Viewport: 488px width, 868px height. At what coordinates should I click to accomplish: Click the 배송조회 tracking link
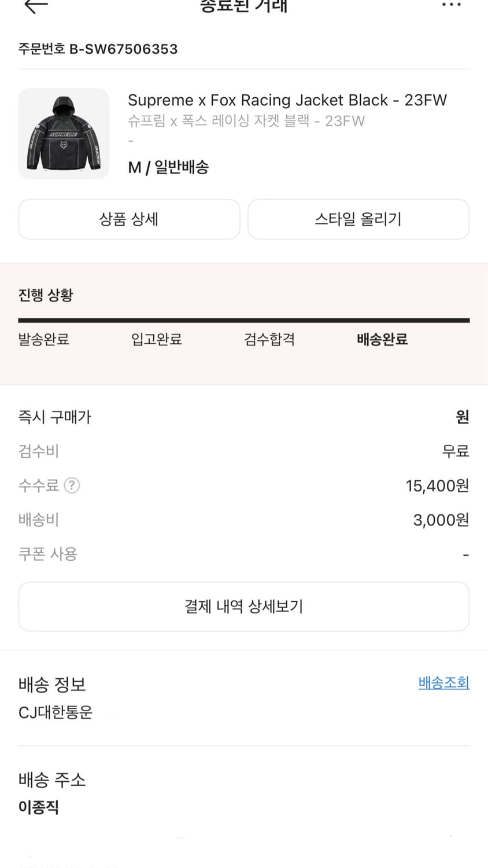443,683
